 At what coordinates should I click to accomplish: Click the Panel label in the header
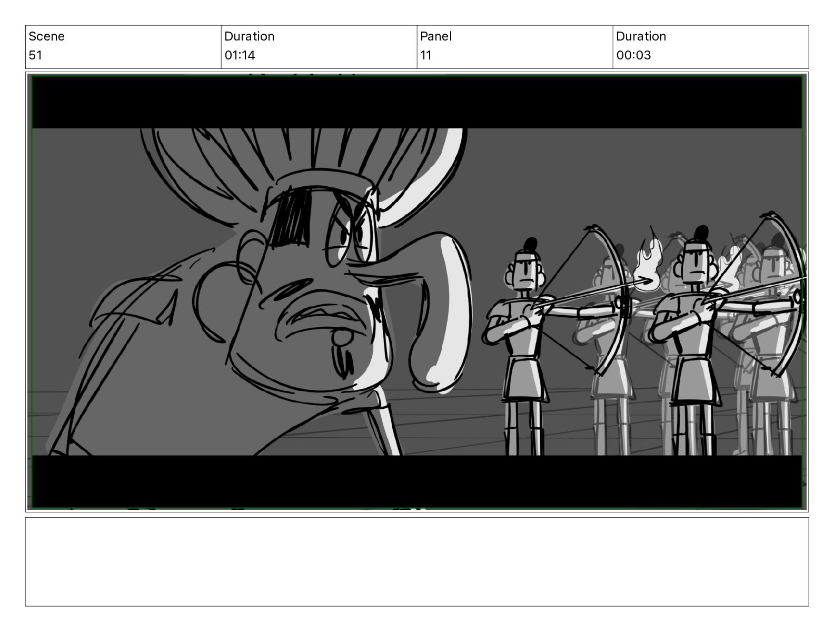pyautogui.click(x=436, y=36)
